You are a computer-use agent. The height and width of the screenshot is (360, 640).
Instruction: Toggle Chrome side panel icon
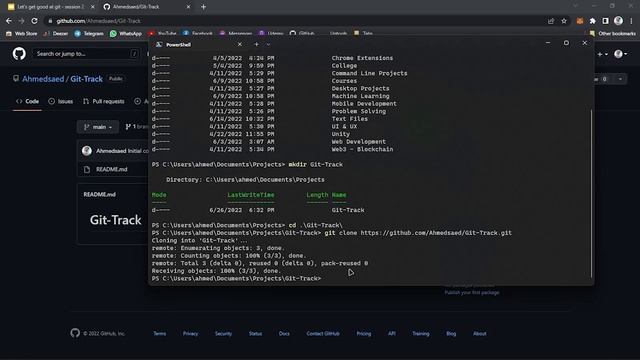tap(606, 21)
